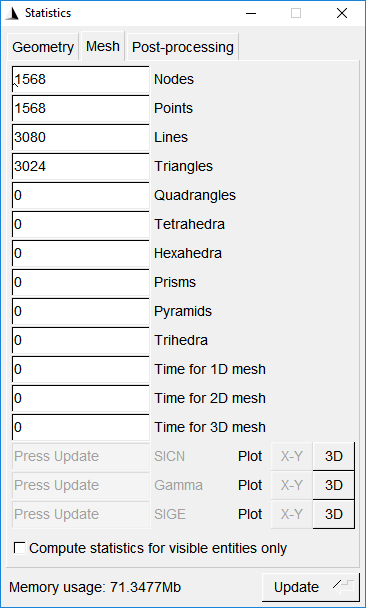Plot SICN in 3D
Screen dimensions: 366x608
pos(333,456)
